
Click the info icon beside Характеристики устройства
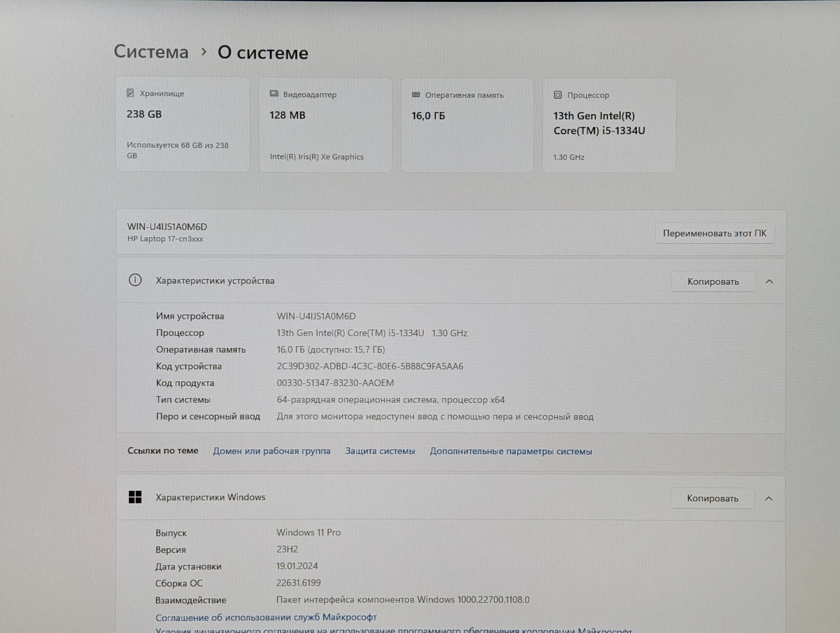point(135,280)
